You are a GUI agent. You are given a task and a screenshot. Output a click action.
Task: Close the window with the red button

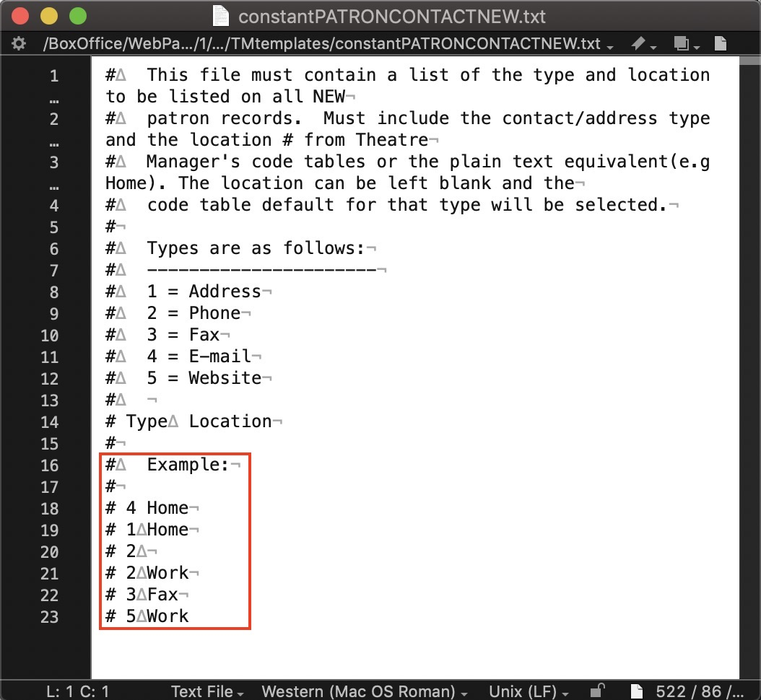tap(20, 16)
